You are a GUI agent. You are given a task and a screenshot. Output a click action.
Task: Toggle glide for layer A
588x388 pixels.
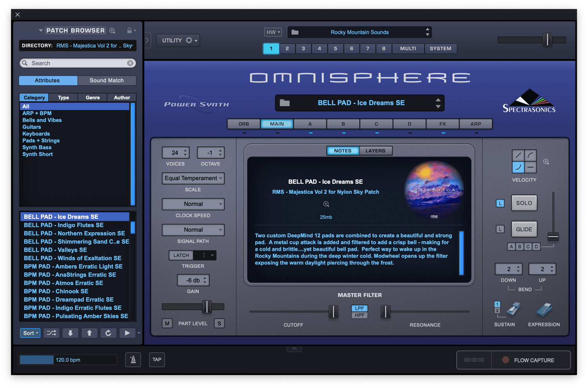(512, 247)
